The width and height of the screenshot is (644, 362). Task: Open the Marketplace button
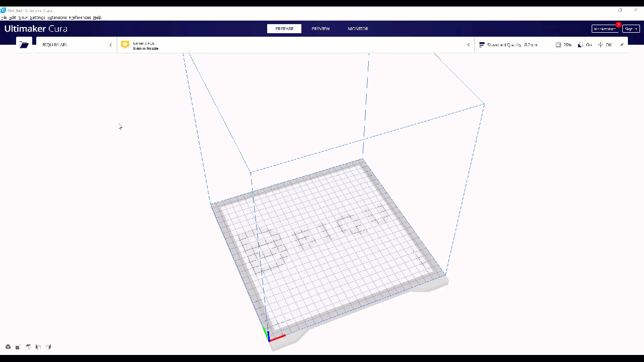coord(605,29)
